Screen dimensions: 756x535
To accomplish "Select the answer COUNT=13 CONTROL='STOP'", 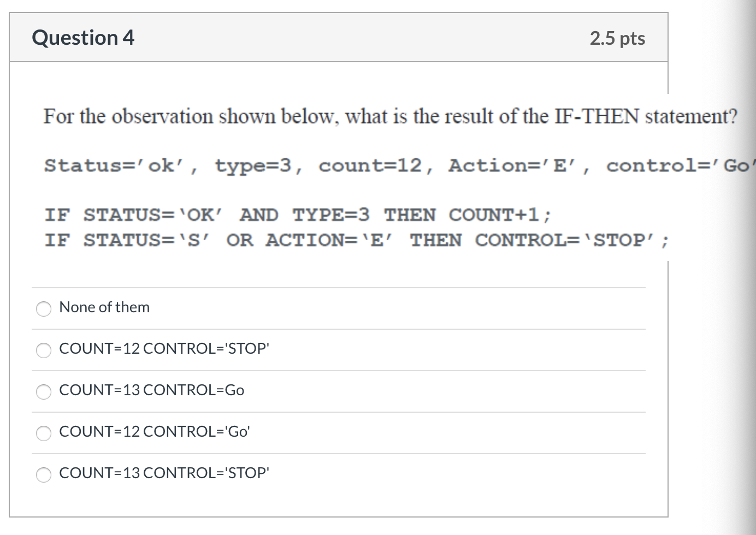I will [44, 475].
